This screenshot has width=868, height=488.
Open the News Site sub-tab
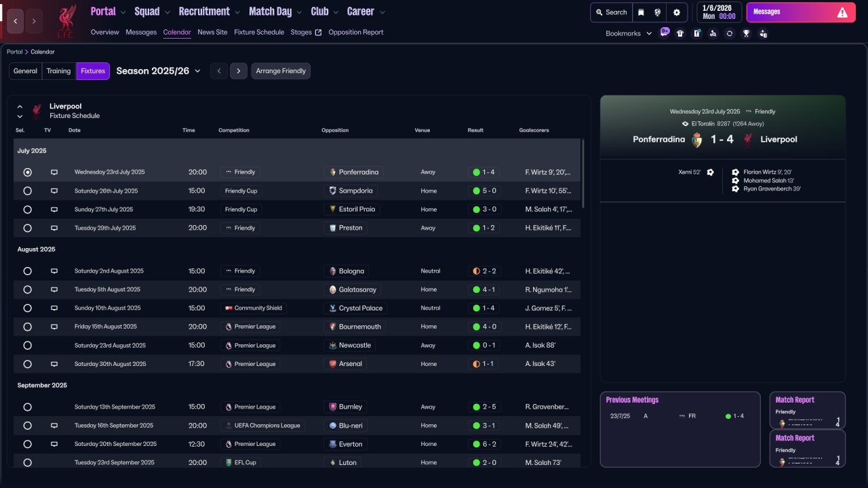pos(212,33)
